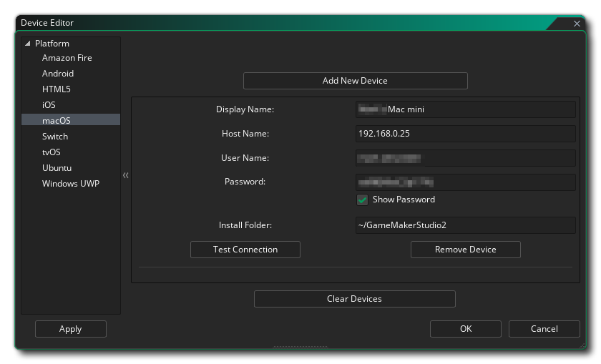Collapse the platform sidebar with double-chevron
Image resolution: width=601 pixels, height=364 pixels.
pos(126,175)
